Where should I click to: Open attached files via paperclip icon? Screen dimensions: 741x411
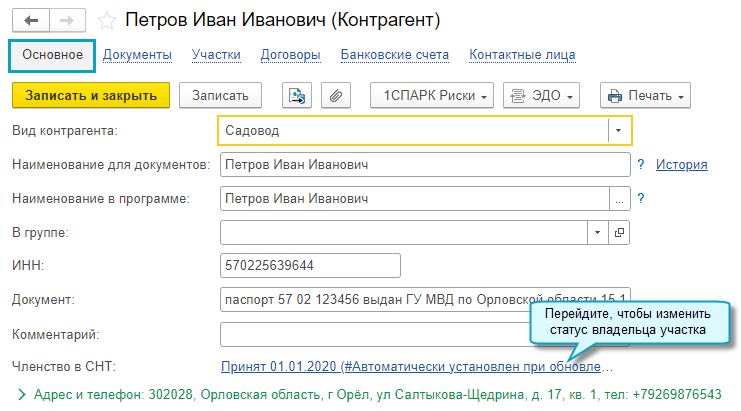click(x=336, y=95)
